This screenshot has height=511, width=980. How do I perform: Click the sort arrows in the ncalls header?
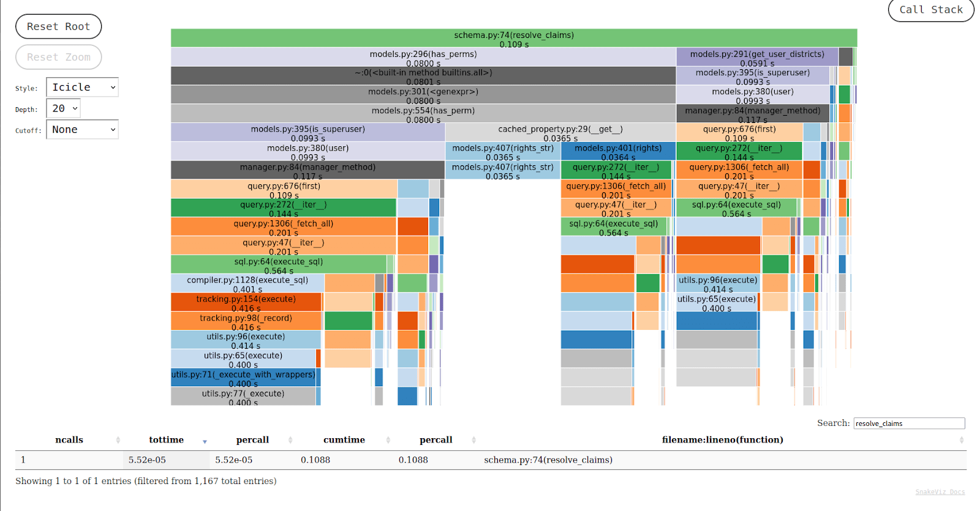pyautogui.click(x=118, y=440)
